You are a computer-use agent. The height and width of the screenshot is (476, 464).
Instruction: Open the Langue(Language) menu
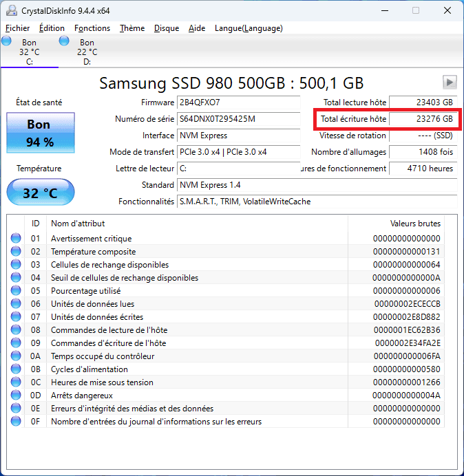[249, 28]
